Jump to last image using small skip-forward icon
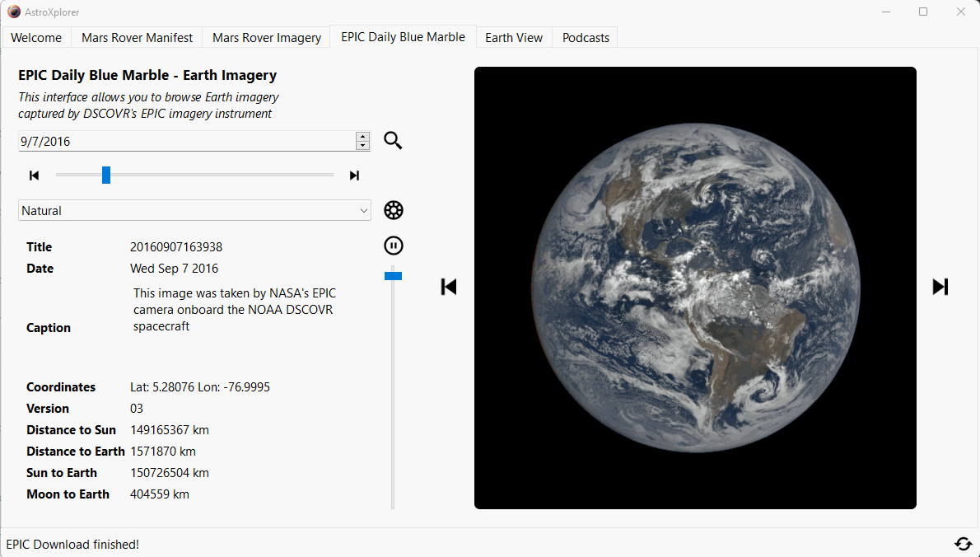Screen dimensions: 980x557 (x=354, y=176)
